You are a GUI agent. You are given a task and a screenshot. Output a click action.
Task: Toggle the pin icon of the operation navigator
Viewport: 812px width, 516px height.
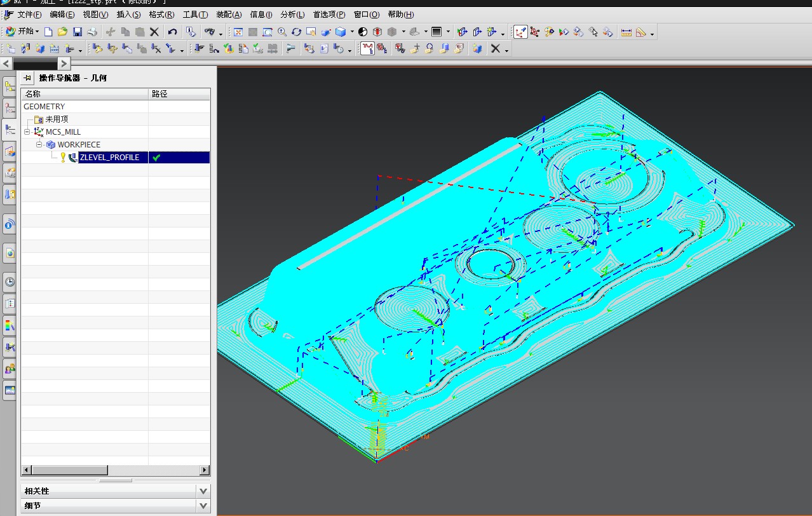[x=27, y=78]
